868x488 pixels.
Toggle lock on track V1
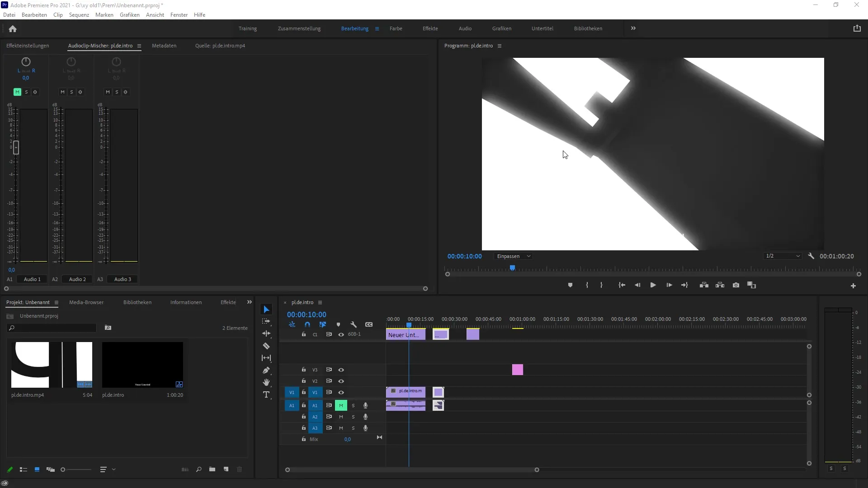(x=304, y=392)
